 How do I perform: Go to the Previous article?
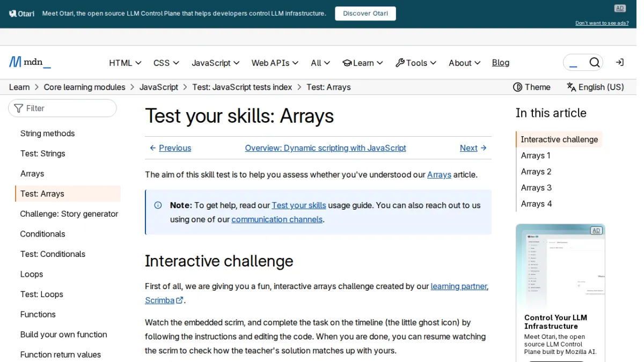coord(170,148)
